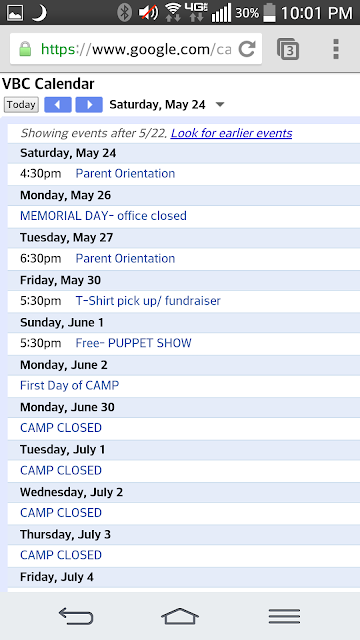
Task: Jump to current date with Today button
Action: pos(21,105)
